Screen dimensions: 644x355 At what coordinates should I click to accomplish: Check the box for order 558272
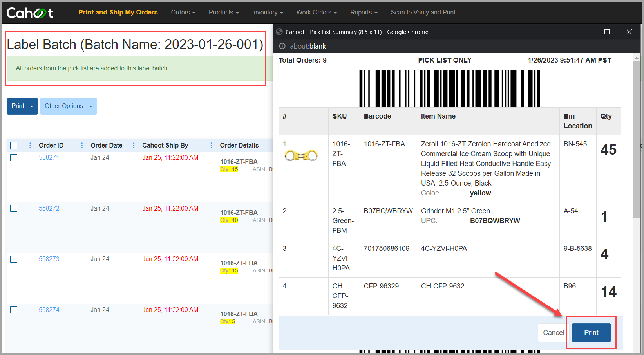[x=14, y=209]
